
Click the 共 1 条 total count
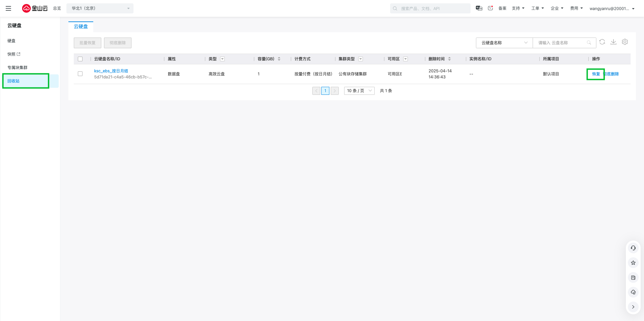[x=386, y=91]
